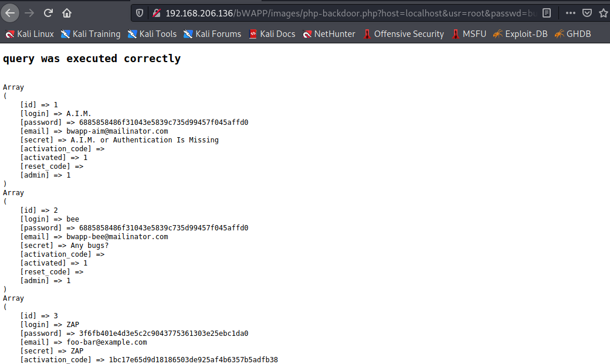Open the browser home page

pyautogui.click(x=67, y=13)
